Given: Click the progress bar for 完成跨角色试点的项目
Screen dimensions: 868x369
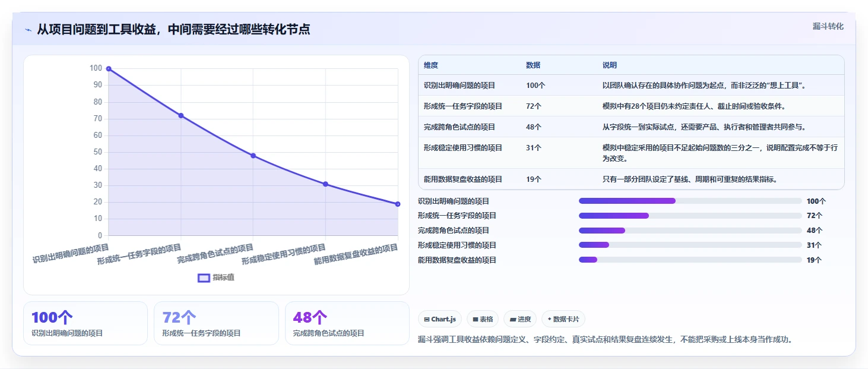Looking at the screenshot, I should (690, 231).
